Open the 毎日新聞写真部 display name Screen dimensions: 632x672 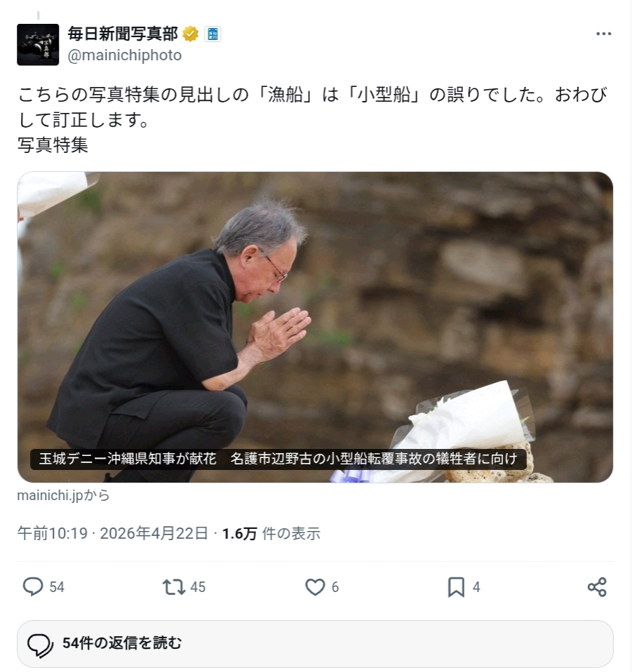tap(123, 34)
